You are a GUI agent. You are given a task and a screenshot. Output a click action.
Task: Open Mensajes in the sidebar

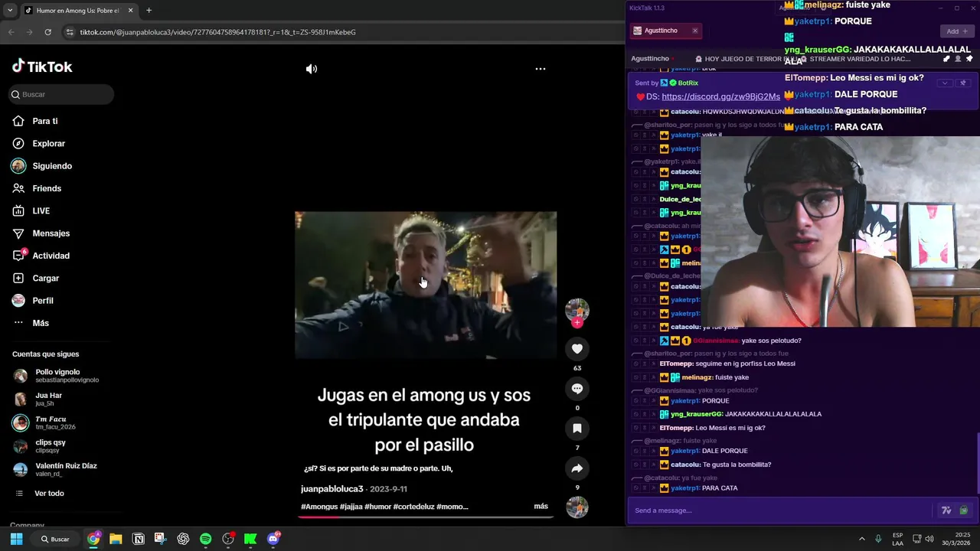pos(51,233)
